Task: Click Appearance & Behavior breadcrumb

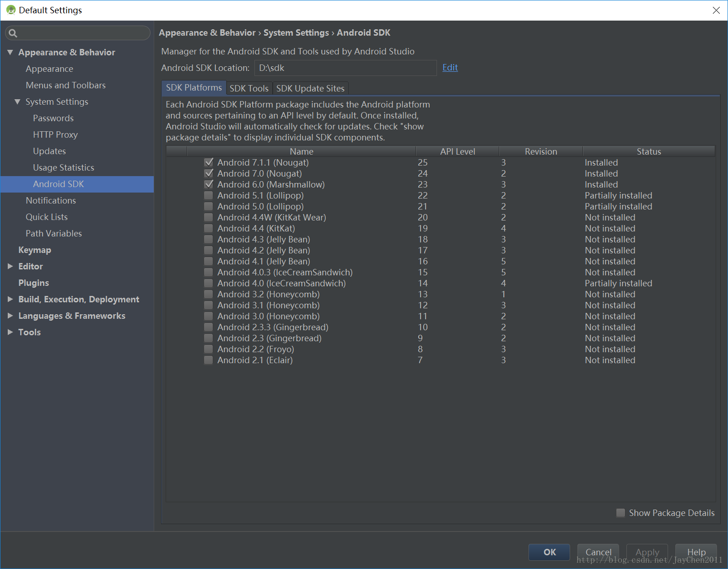Action: click(207, 32)
